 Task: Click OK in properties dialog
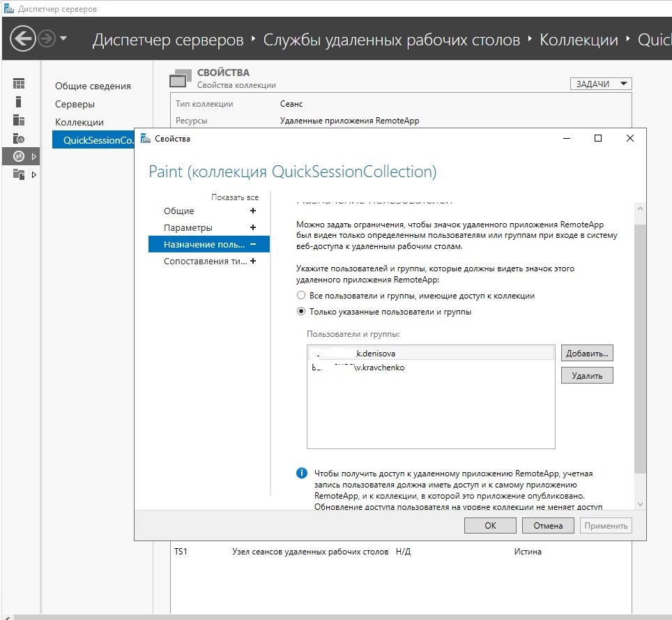tap(490, 526)
